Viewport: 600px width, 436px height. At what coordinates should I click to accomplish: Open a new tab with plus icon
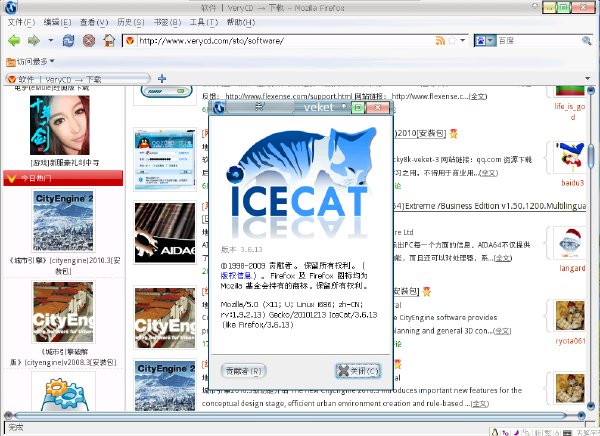[162, 78]
